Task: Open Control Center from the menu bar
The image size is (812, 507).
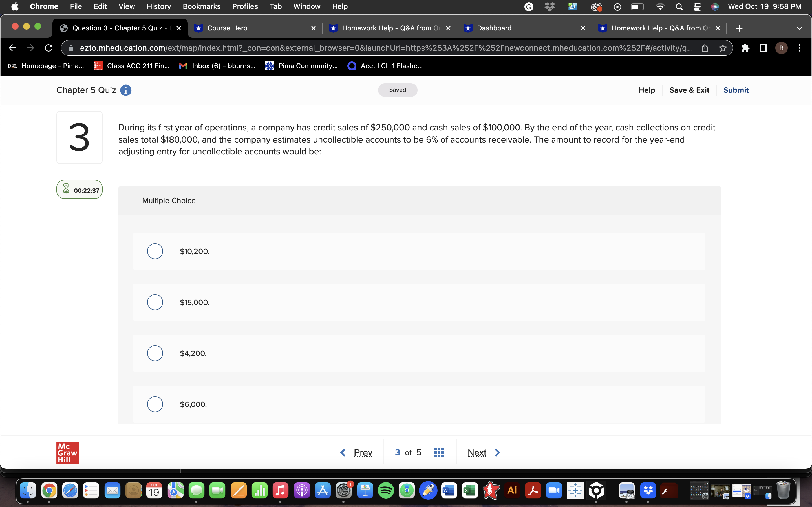Action: point(698,6)
